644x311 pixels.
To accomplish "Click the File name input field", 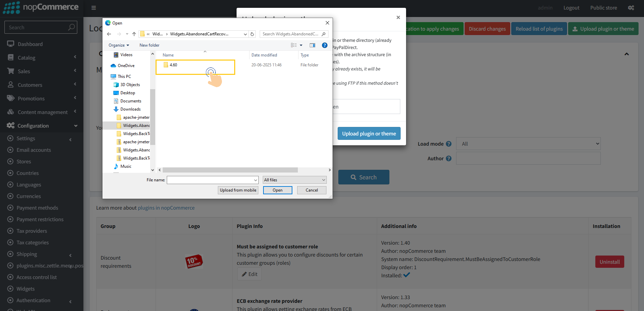I will coord(210,180).
